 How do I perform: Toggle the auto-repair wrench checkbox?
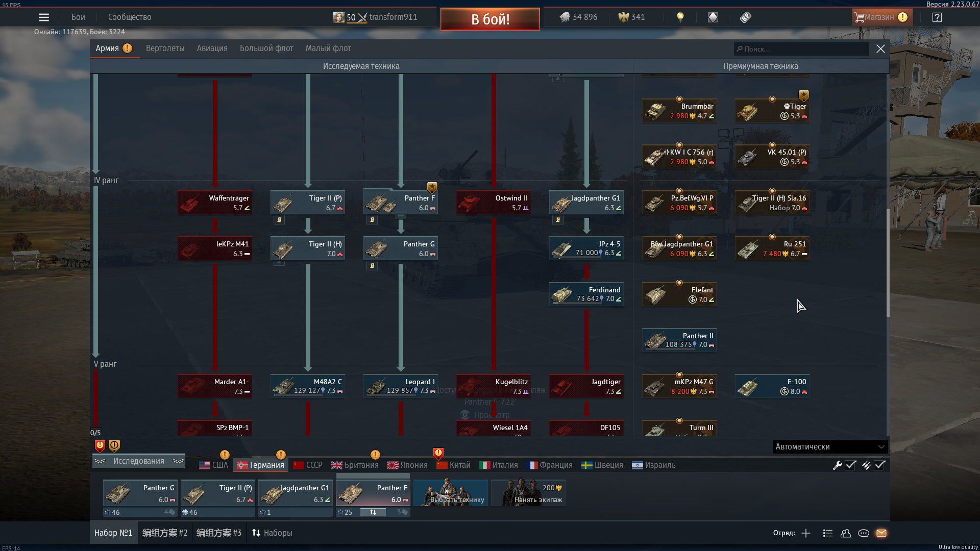[x=850, y=465]
